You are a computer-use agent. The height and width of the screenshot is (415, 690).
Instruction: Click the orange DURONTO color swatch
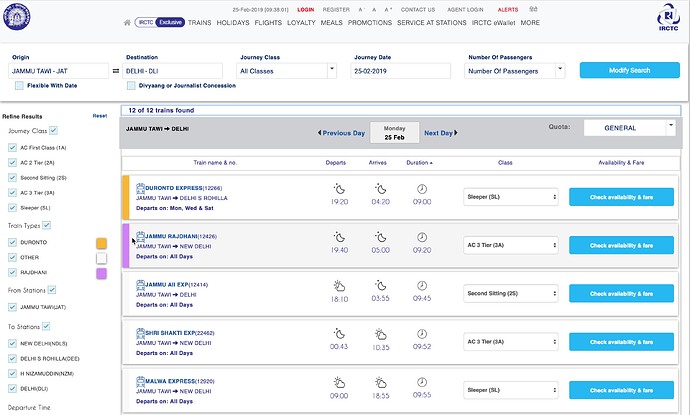coord(101,243)
